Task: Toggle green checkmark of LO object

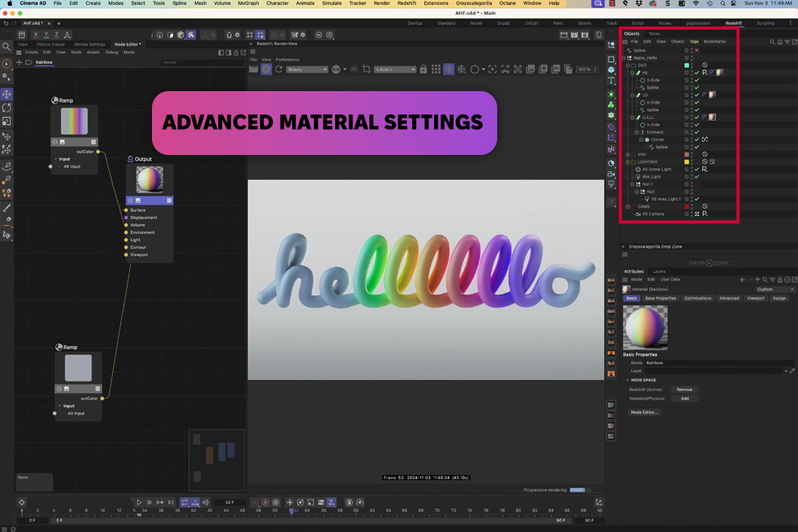Action: coord(697,95)
